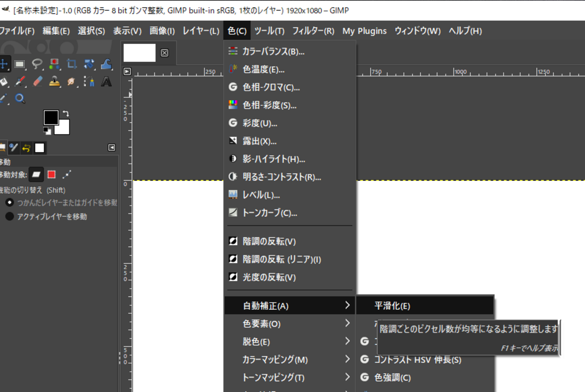Open the tool options panel configuration menu
This screenshot has width=585, height=392.
[x=112, y=147]
